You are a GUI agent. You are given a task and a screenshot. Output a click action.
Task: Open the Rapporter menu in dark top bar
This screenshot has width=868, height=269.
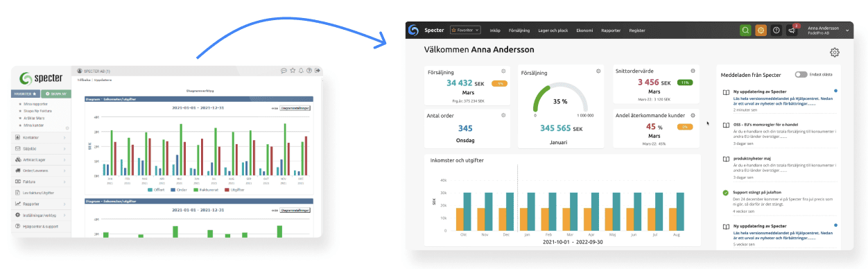pos(611,31)
